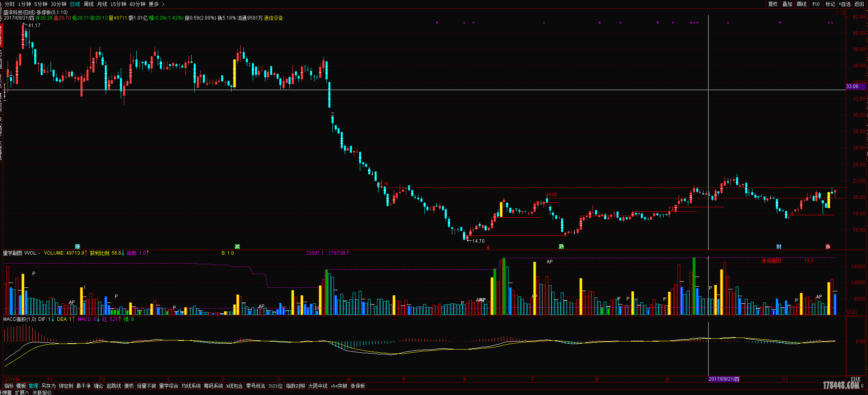Image resolution: width=868 pixels, height=395 pixels.
Task: Click the 停 marker under the price chart
Action: (78, 247)
